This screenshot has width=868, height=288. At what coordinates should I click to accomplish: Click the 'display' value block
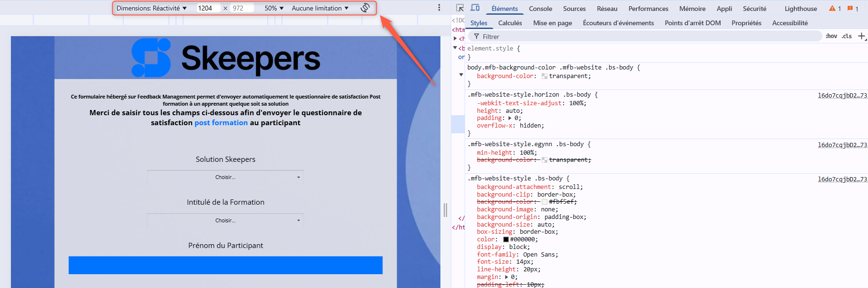517,247
